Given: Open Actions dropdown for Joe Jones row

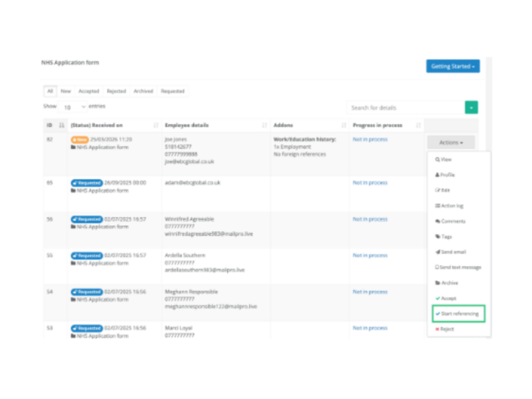Looking at the screenshot, I should point(451,143).
